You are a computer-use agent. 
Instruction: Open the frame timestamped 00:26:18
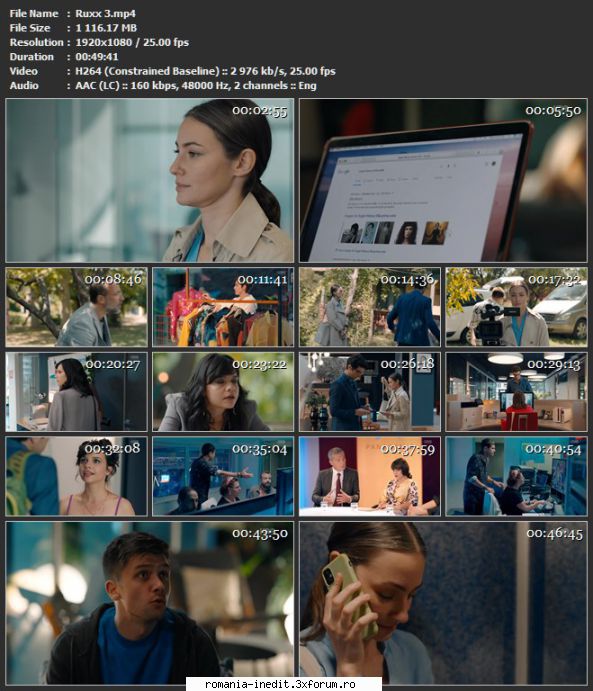[370, 392]
